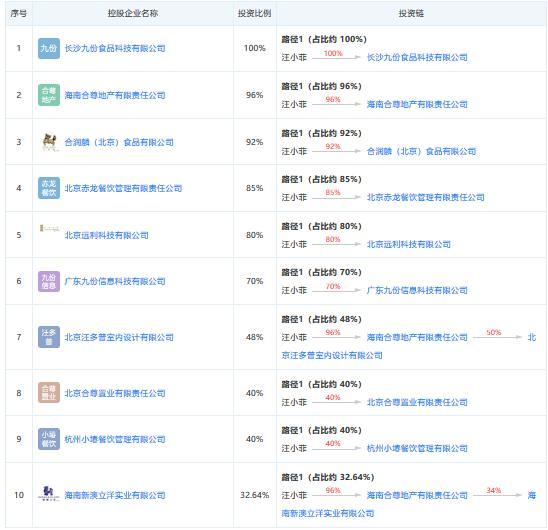Screen dimensions: 548x530
Task: Click the 汪多普 logo icon in row 7
Action: [49, 337]
